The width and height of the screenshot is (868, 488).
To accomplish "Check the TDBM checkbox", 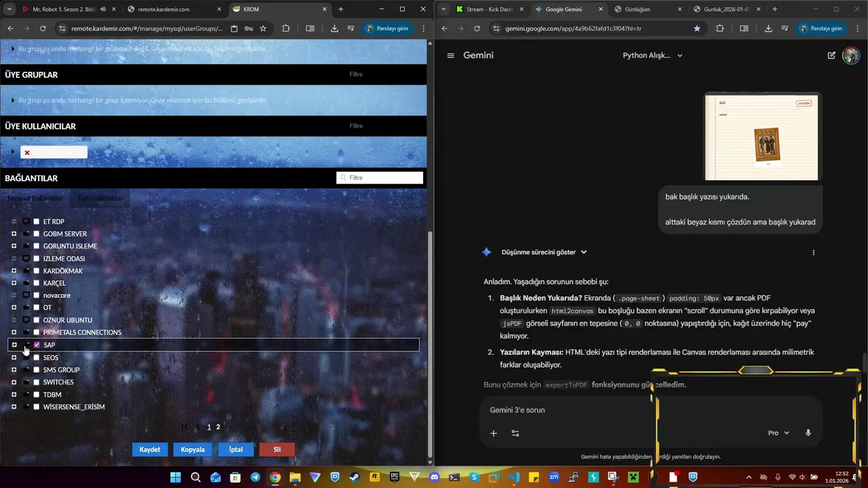I will [37, 394].
